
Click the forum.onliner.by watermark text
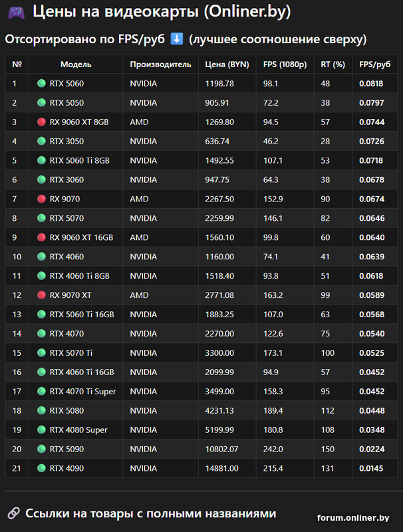(353, 517)
